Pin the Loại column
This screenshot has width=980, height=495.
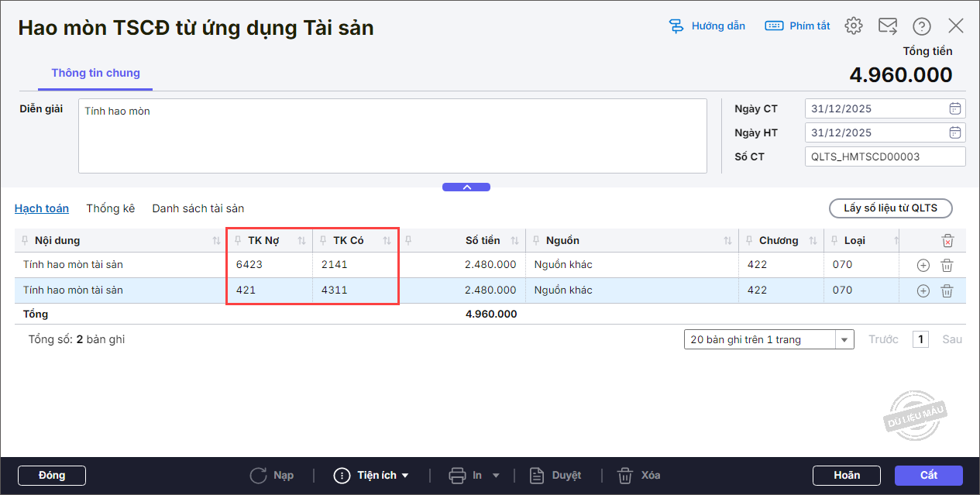click(x=835, y=241)
